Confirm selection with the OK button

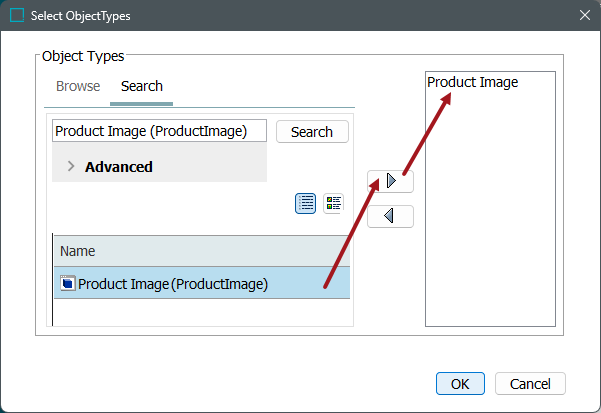(x=460, y=383)
